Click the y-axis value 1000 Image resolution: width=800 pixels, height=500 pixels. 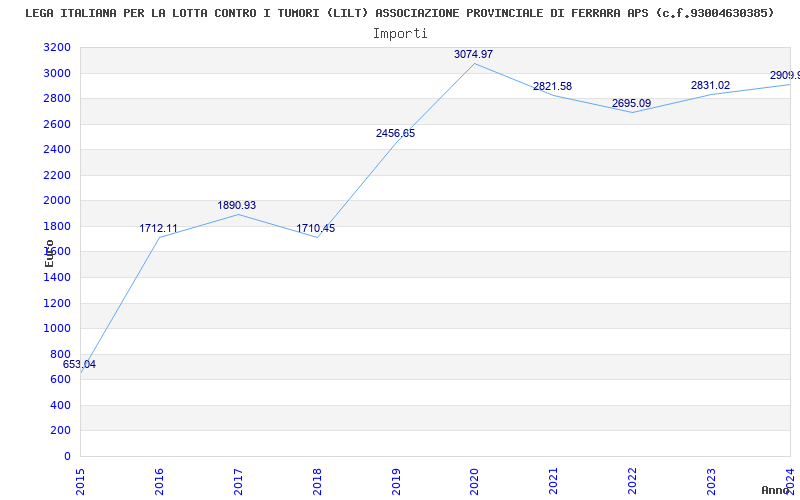click(x=57, y=329)
